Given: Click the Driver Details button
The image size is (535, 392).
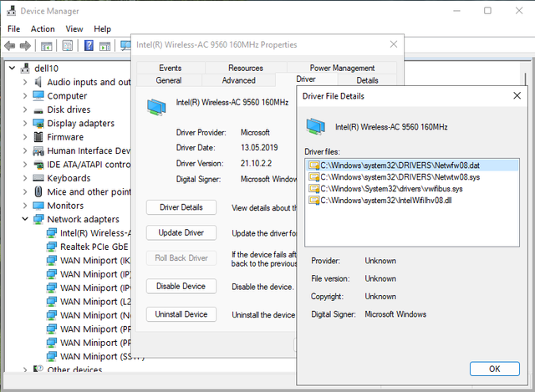Looking at the screenshot, I should click(181, 207).
